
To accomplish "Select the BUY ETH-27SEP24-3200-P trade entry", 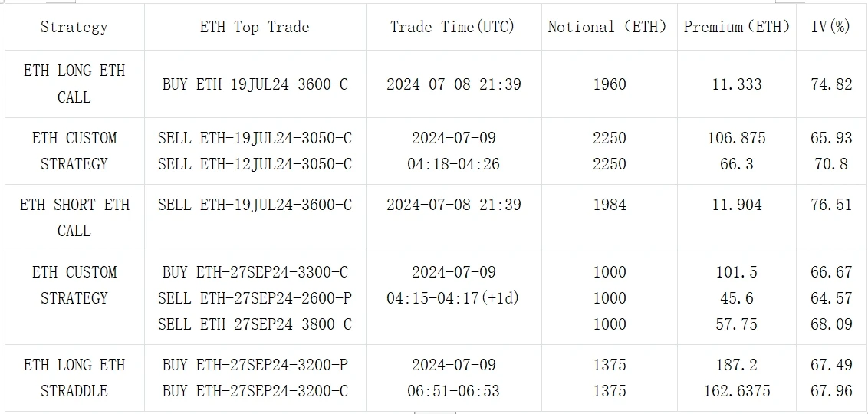I will tap(255, 365).
